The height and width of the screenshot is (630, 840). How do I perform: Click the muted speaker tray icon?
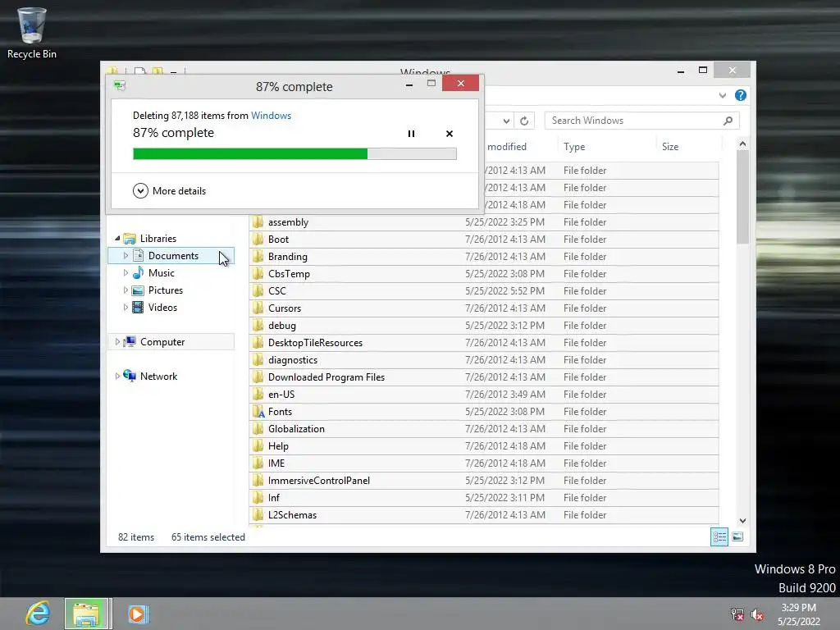tap(757, 614)
